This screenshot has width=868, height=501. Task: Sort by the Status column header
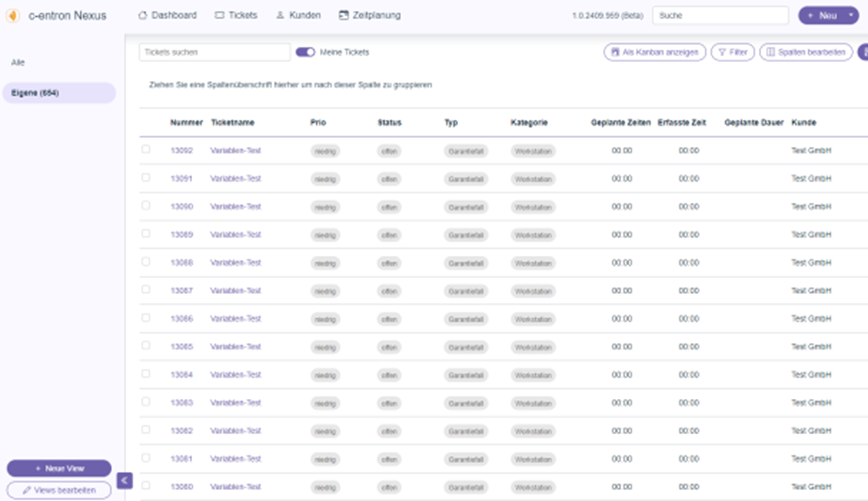click(389, 122)
